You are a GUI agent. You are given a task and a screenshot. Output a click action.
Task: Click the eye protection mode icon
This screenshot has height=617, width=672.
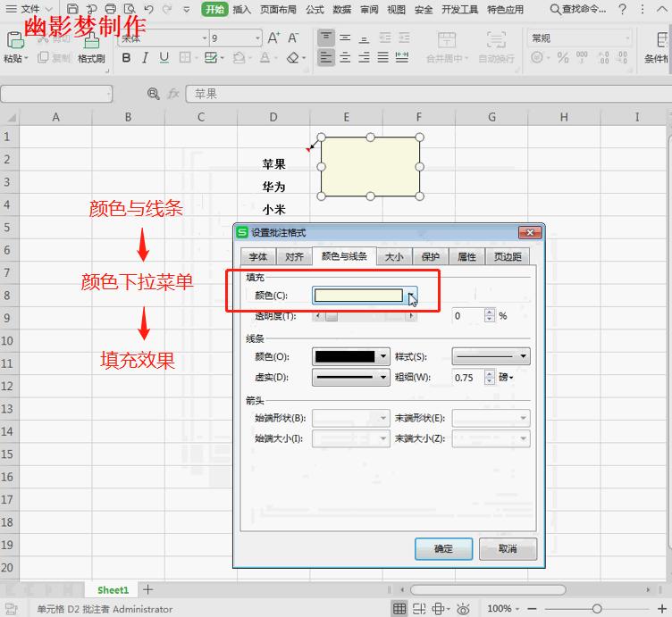[x=463, y=608]
